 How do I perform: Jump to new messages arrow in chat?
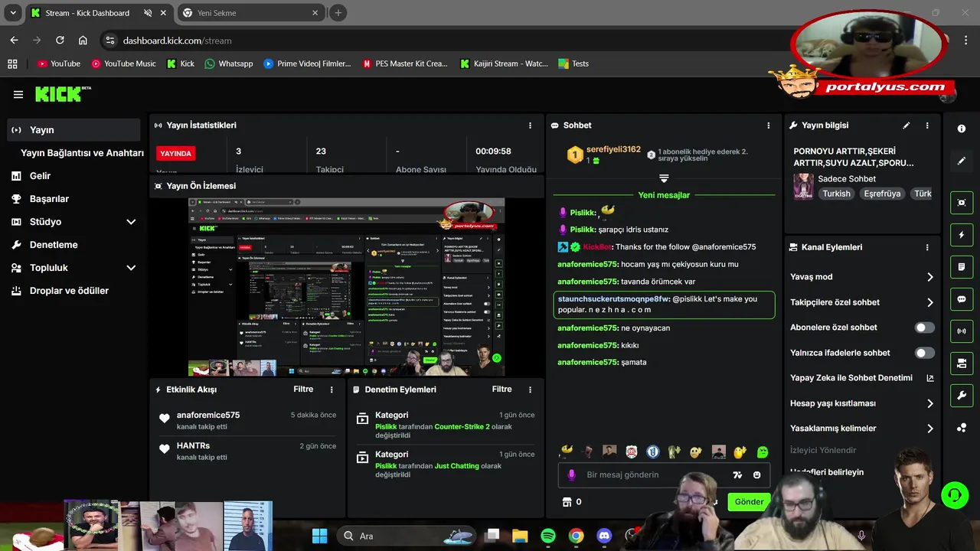click(x=664, y=178)
